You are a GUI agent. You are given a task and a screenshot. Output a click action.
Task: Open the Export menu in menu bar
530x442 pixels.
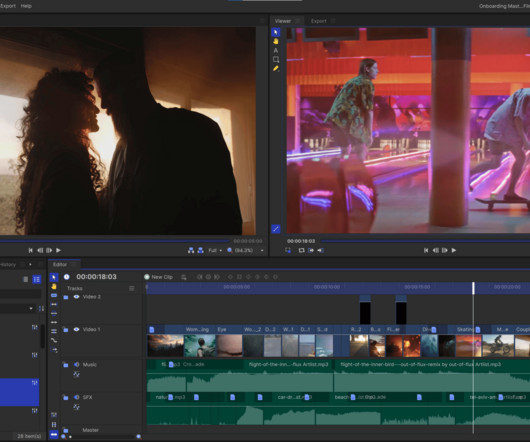click(7, 6)
